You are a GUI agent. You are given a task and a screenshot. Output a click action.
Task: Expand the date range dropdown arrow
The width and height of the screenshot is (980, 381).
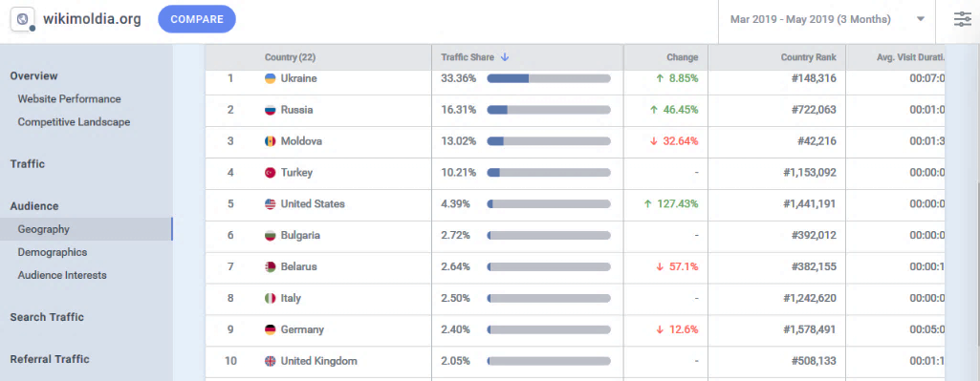pos(920,19)
